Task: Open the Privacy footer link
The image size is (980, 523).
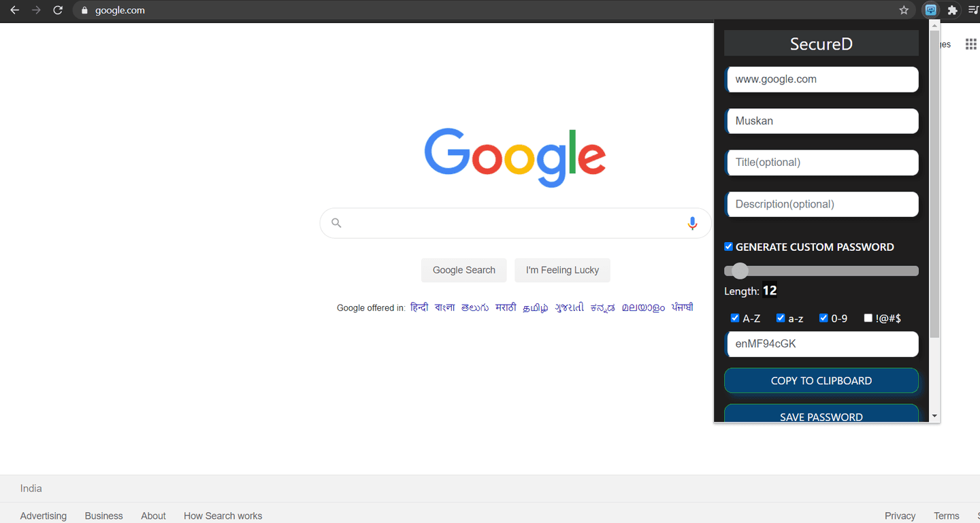Action: [x=900, y=516]
